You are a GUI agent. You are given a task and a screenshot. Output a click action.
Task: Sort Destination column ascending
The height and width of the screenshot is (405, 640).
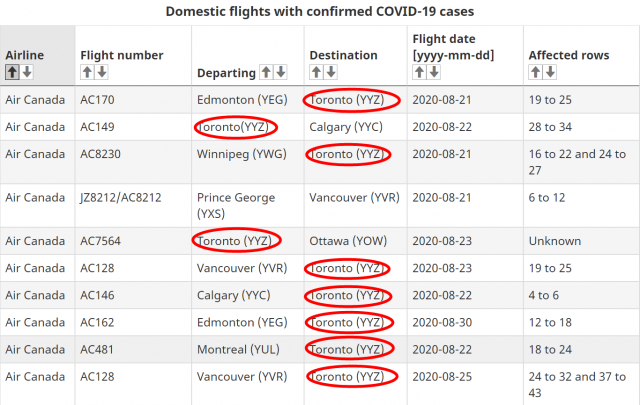(x=317, y=72)
